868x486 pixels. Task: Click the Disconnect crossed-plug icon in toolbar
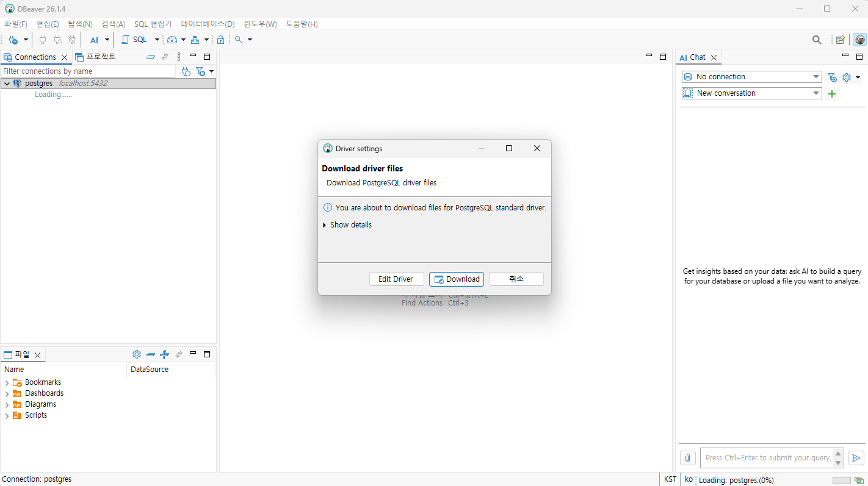72,40
